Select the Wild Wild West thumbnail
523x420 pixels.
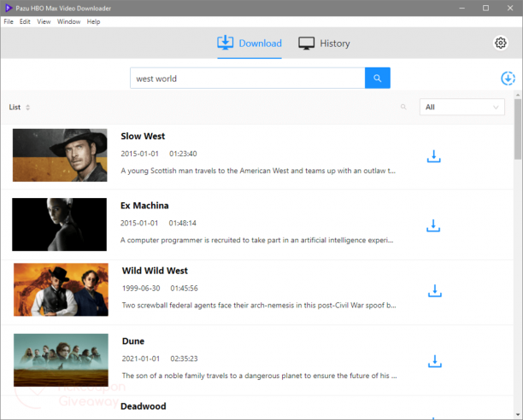(61, 289)
